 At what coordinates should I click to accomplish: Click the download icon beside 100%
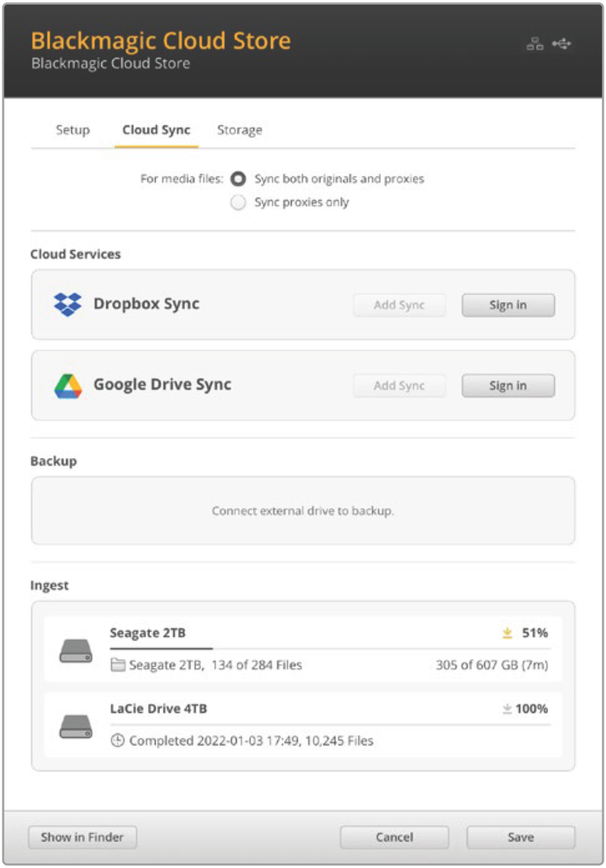[x=507, y=708]
